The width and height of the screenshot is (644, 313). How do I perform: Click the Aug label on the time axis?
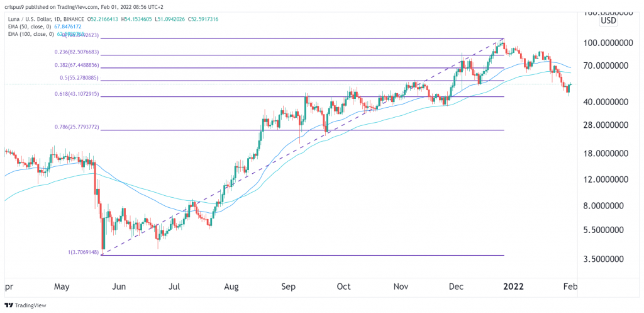coord(232,287)
